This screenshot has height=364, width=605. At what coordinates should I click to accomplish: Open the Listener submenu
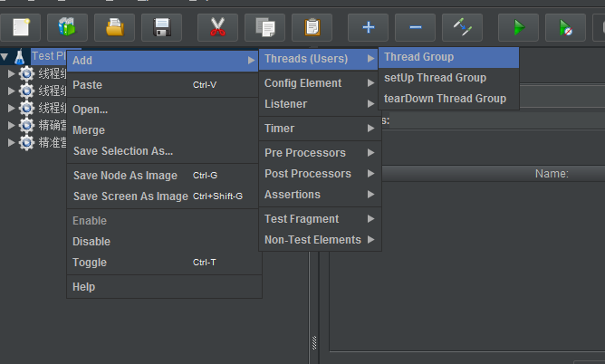coord(320,104)
